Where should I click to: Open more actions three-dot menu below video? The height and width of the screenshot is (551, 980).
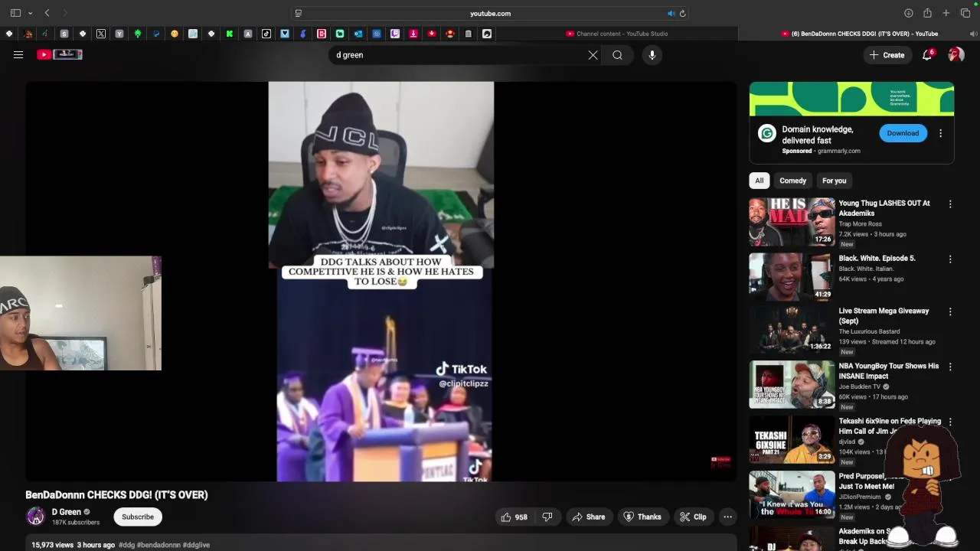[x=728, y=517]
